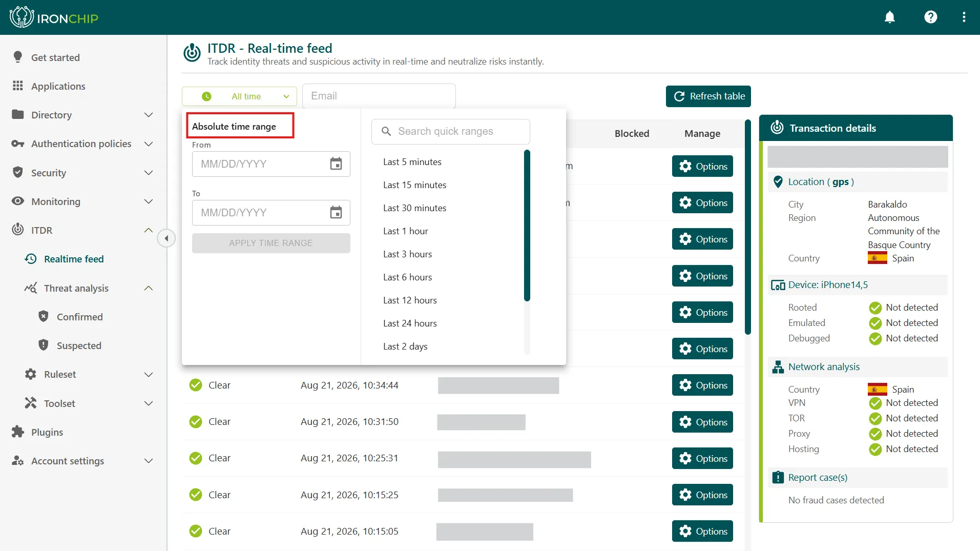Click the quick ranges list scrollbar
This screenshot has height=551, width=980.
(527, 226)
